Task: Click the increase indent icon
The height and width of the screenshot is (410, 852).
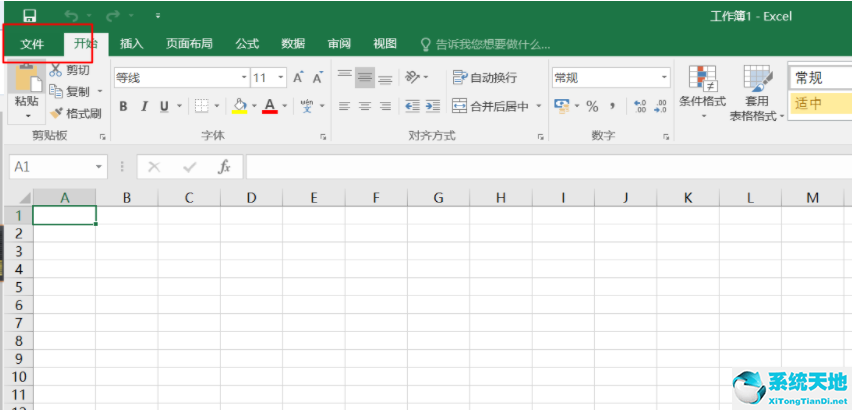Action: point(433,106)
